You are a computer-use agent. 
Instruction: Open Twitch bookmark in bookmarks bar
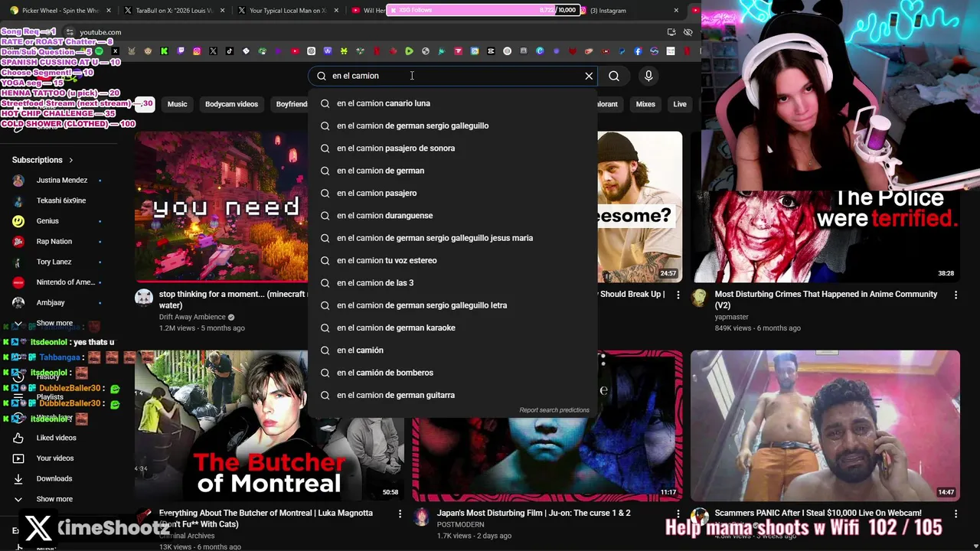point(181,51)
